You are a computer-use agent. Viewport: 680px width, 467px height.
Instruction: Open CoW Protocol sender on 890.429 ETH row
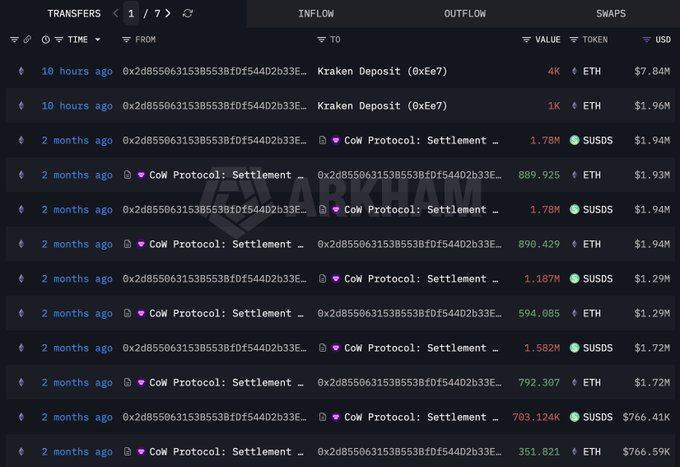click(x=226, y=244)
